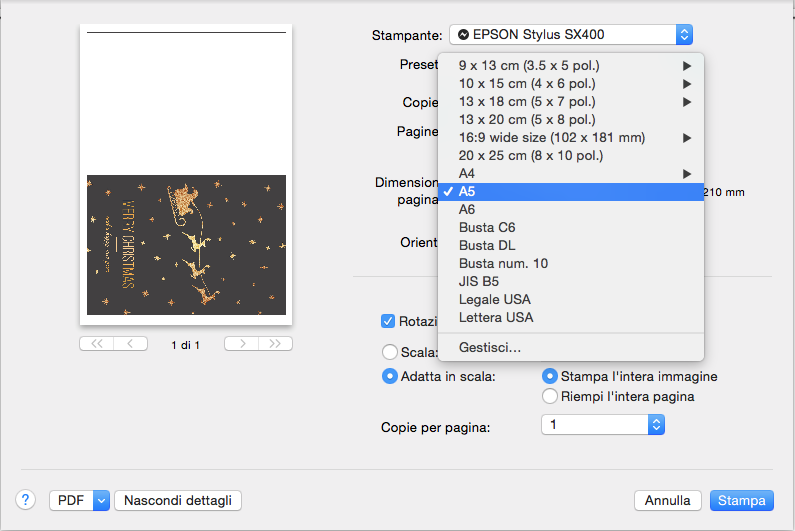
Task: Choose 13 x 18 cm paper size
Action: [x=571, y=101]
